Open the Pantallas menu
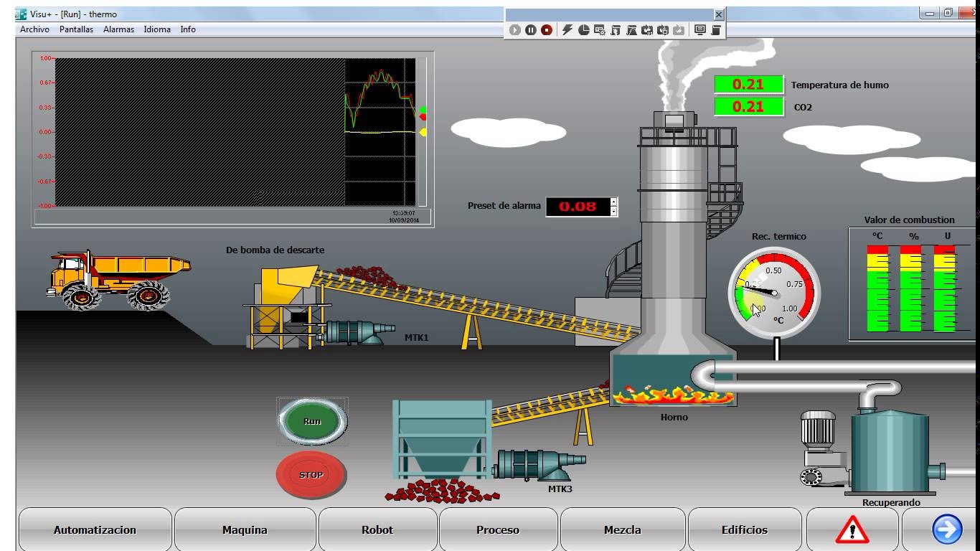The width and height of the screenshot is (980, 551). click(76, 29)
